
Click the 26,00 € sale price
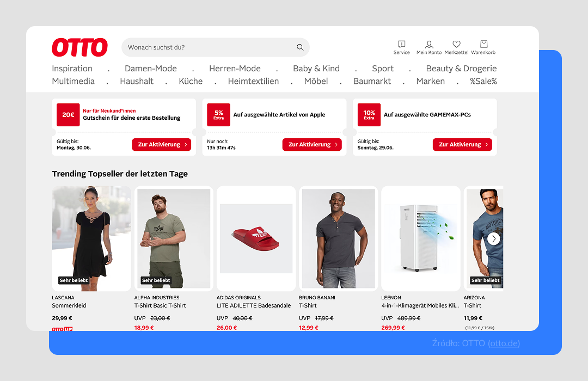(x=227, y=328)
